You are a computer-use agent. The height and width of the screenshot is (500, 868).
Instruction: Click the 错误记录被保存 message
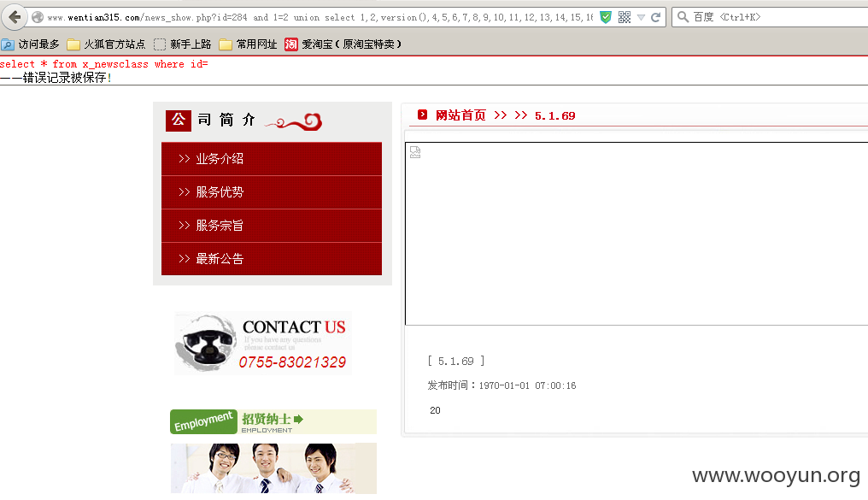[56, 78]
